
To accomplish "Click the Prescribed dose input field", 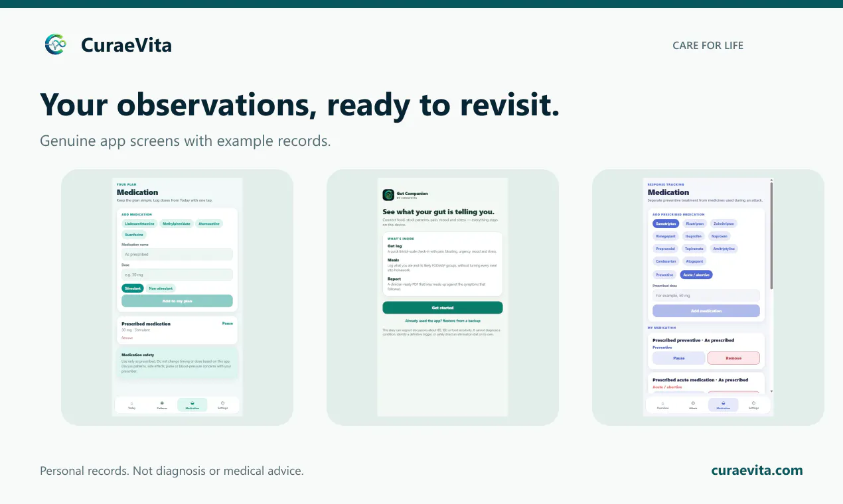I will point(706,295).
